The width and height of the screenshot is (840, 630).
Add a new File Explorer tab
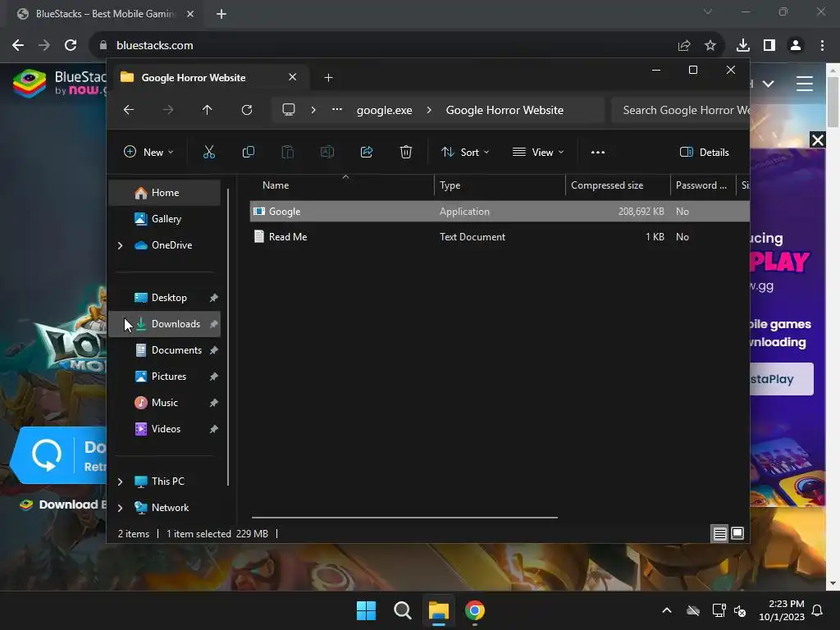pos(328,78)
